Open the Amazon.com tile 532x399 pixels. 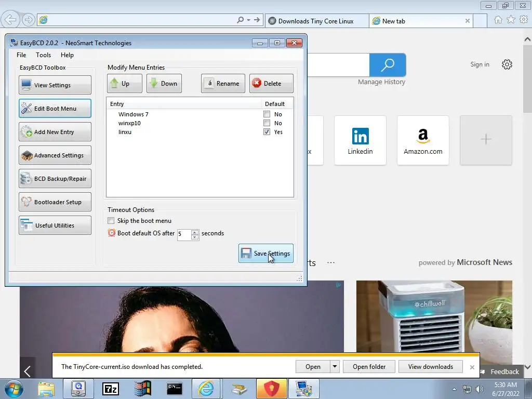click(423, 140)
